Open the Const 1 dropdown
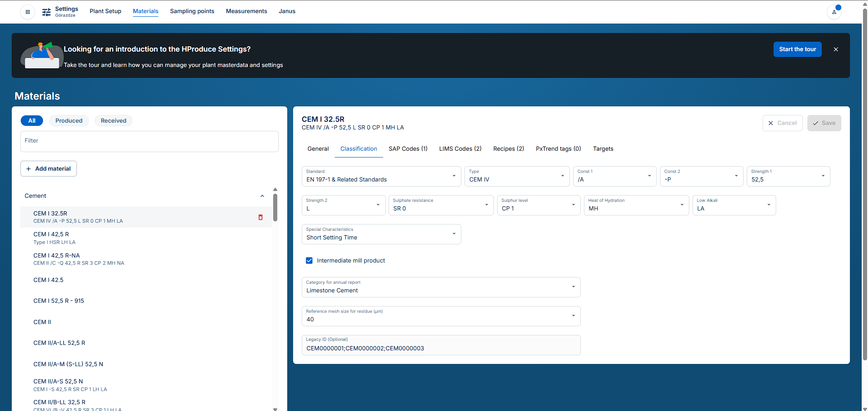The image size is (868, 411). [615, 176]
